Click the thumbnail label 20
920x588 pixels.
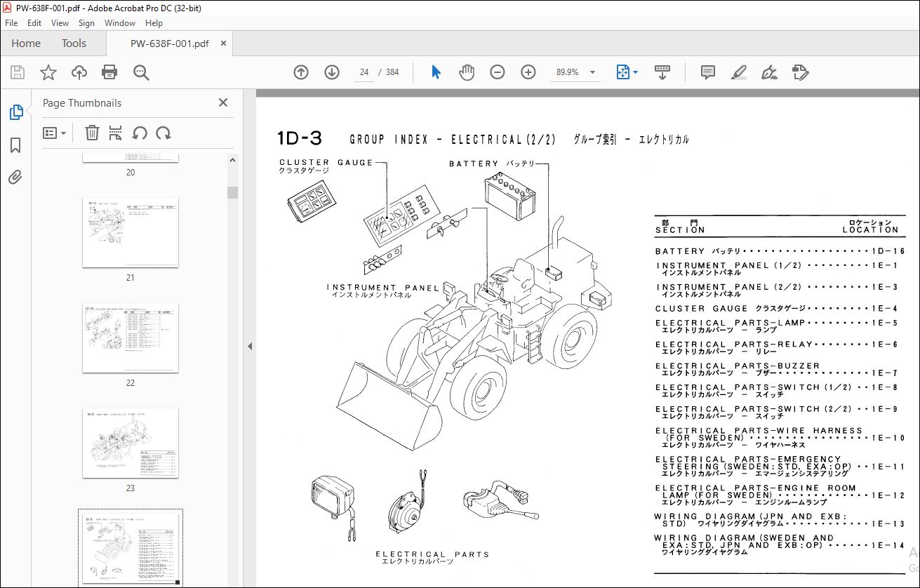131,173
